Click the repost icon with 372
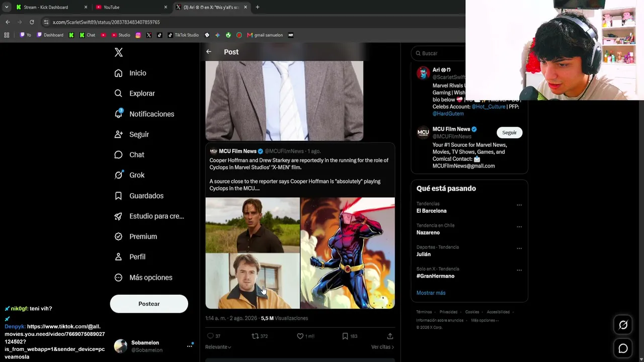This screenshot has width=644, height=362. click(255, 336)
